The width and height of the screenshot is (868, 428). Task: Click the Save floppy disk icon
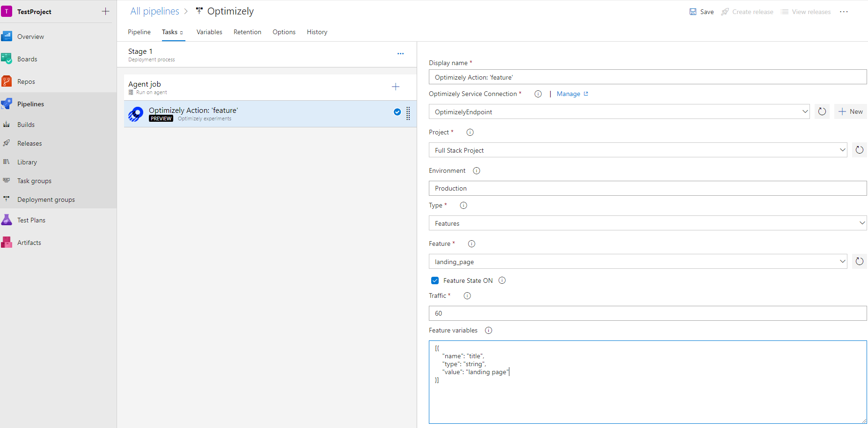coord(693,12)
